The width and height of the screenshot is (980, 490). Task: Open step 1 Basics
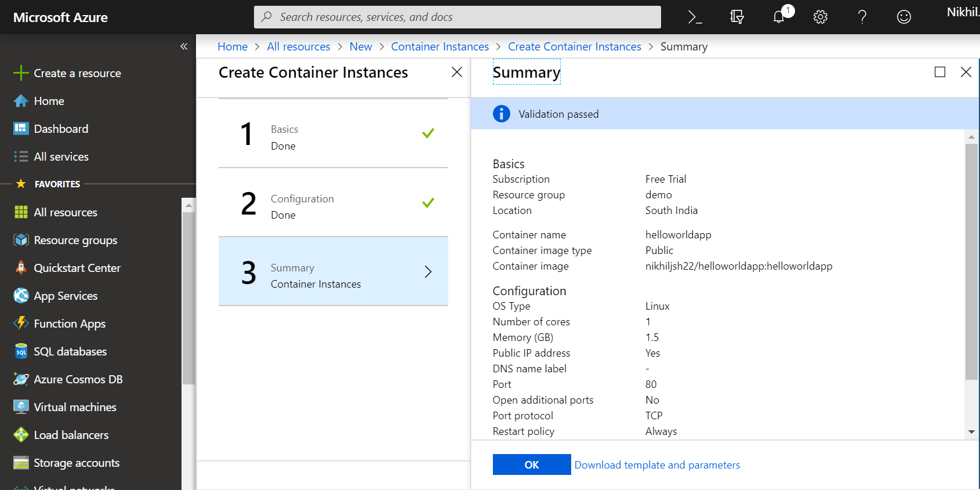pyautogui.click(x=333, y=133)
